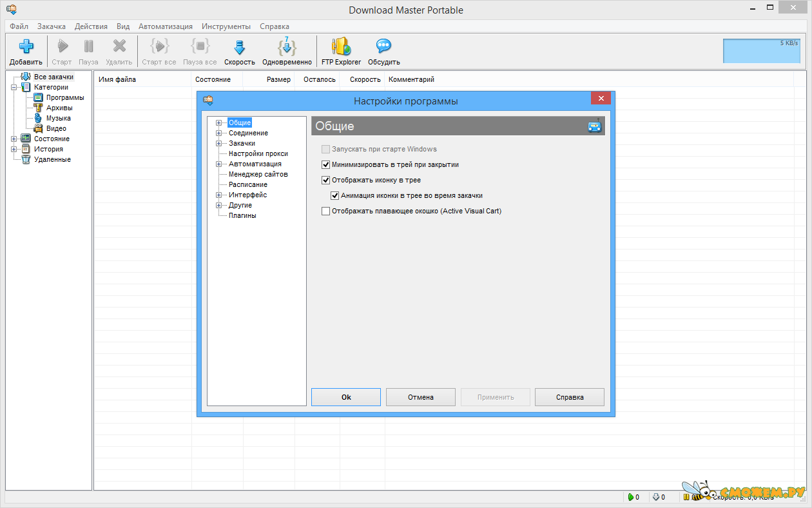Image resolution: width=812 pixels, height=508 pixels.
Task: Click the Пауза toolbar icon
Action: tap(88, 46)
